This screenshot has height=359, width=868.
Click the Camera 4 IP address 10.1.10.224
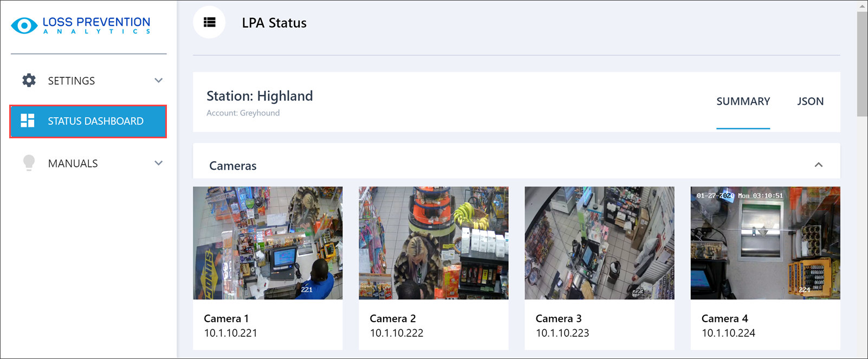[x=728, y=333]
